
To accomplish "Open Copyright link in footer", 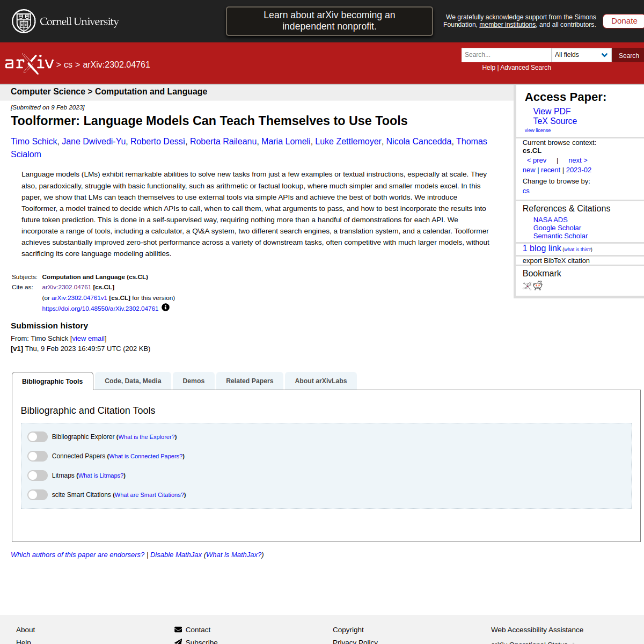I will coord(348,630).
